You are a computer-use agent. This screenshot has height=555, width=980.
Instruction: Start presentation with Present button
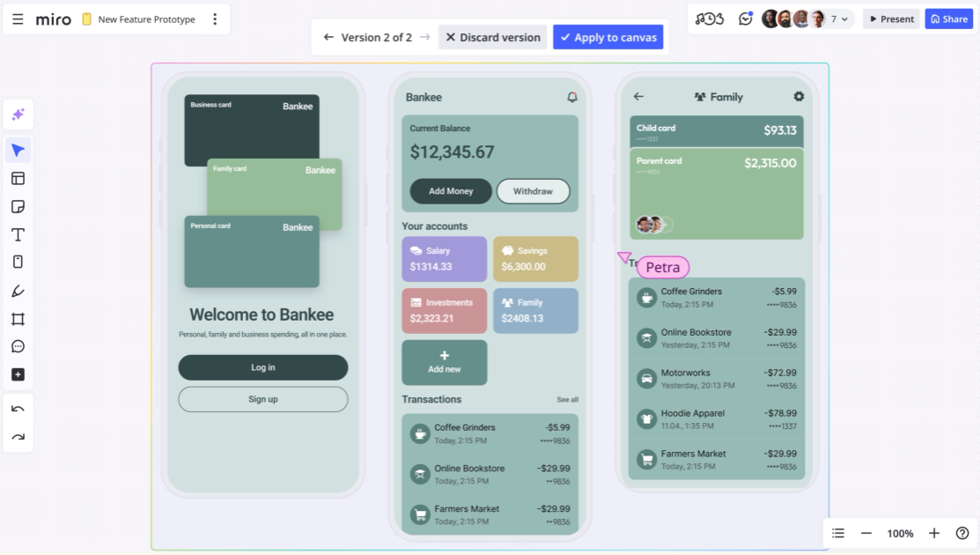pyautogui.click(x=891, y=18)
